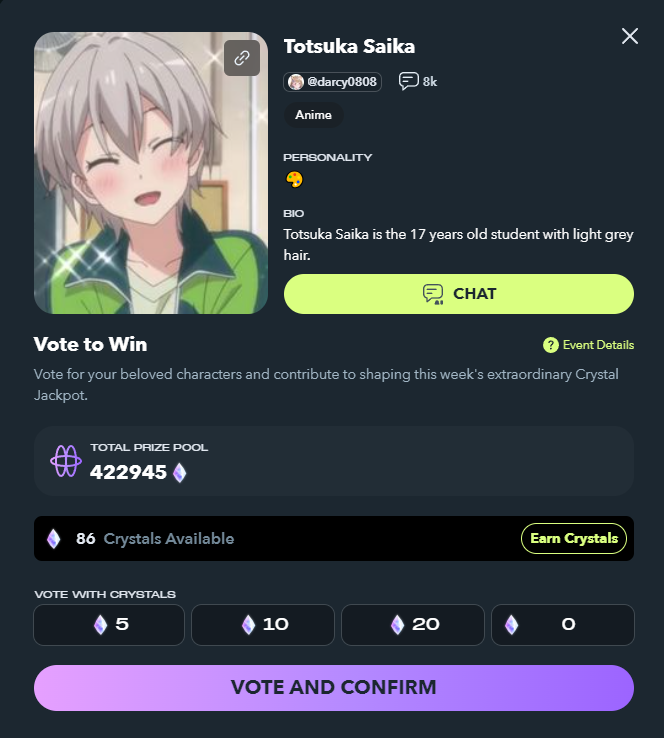The image size is (664, 738).
Task: Click the chat bubble icon in CHAT button
Action: coord(433,294)
